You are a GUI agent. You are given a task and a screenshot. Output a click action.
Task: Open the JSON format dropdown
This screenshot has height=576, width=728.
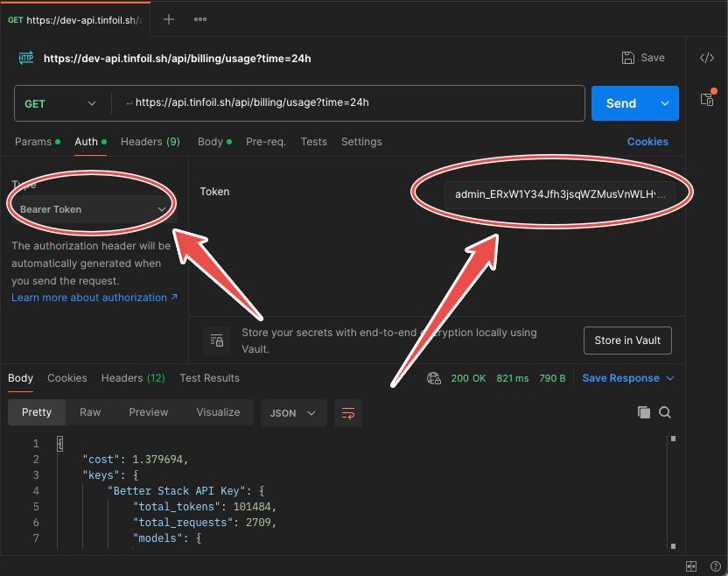coord(293,413)
